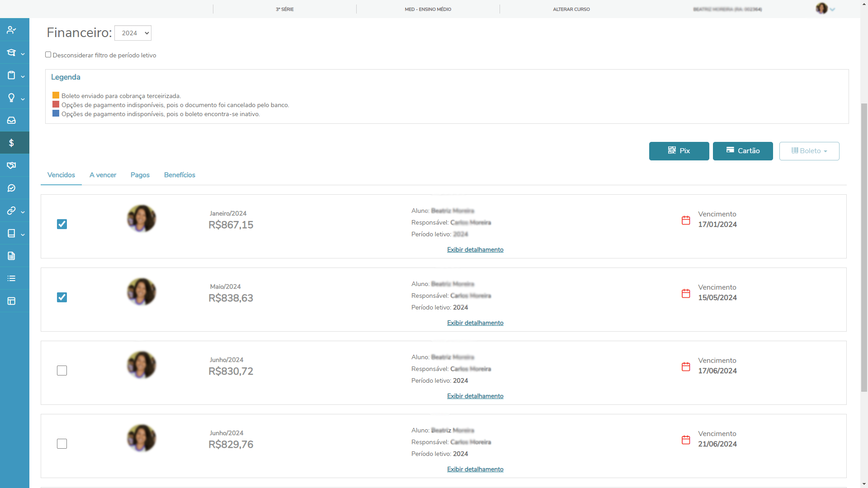
Task: Click the chat bubble sidebar icon
Action: (x=12, y=188)
